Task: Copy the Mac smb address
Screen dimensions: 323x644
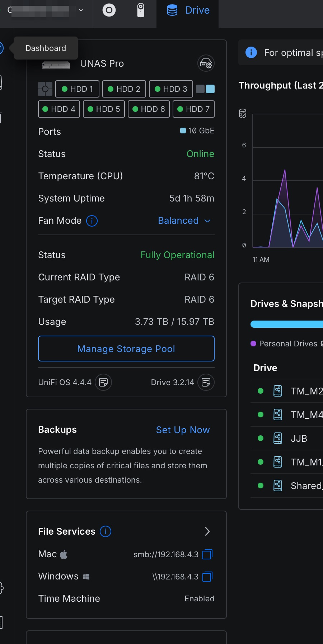Action: tap(207, 555)
